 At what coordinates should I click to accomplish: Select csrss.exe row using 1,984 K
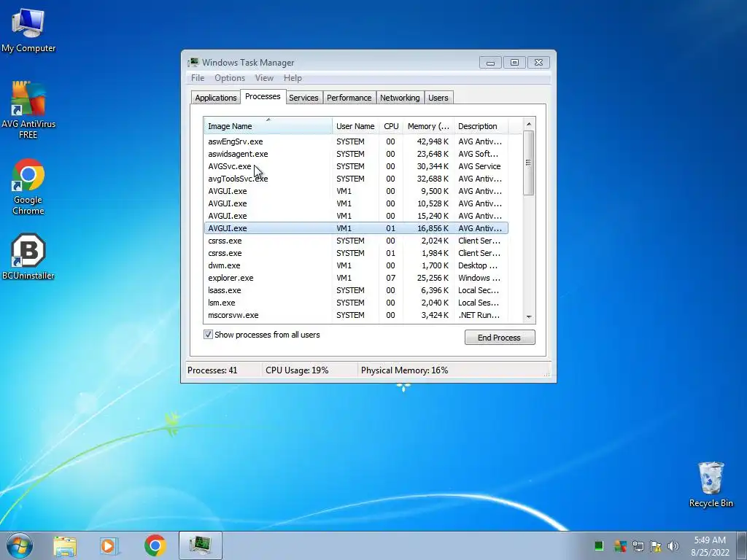click(356, 253)
